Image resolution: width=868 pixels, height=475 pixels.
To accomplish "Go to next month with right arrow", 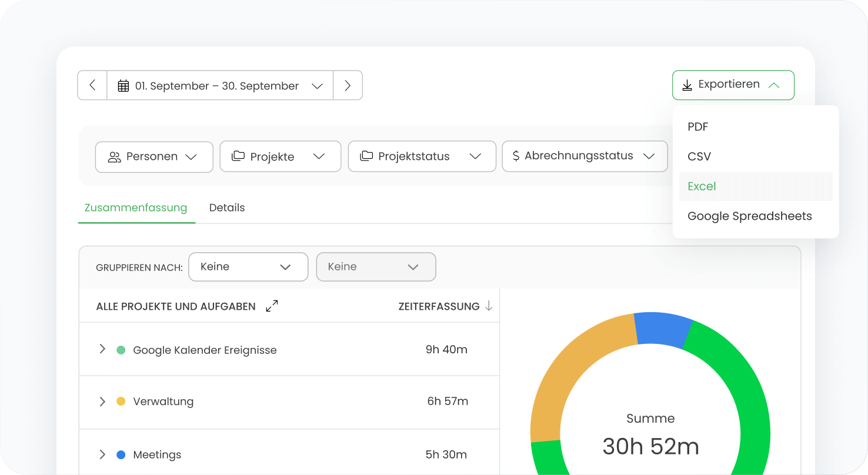I will 348,85.
